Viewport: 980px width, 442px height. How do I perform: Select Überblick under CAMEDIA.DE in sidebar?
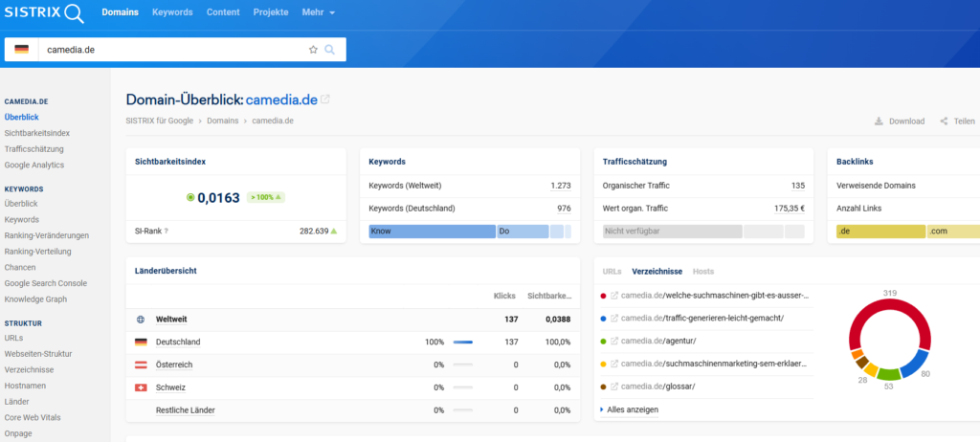click(21, 117)
